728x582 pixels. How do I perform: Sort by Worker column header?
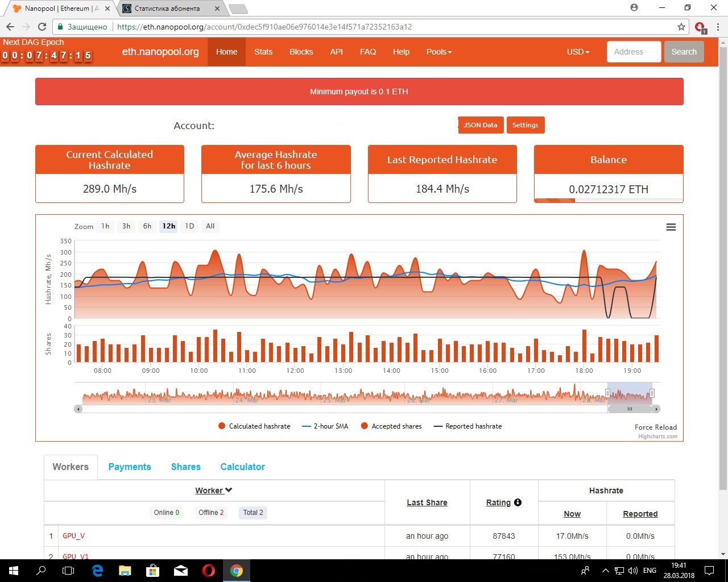tap(214, 490)
